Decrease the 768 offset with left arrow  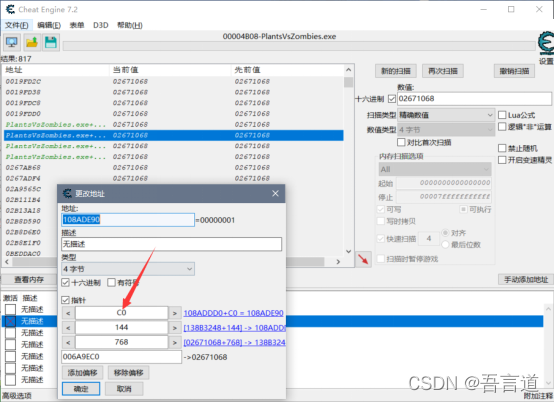click(68, 342)
